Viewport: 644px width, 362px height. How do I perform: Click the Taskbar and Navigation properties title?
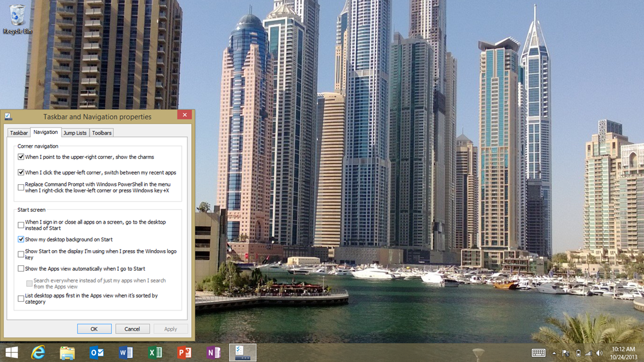pyautogui.click(x=97, y=116)
